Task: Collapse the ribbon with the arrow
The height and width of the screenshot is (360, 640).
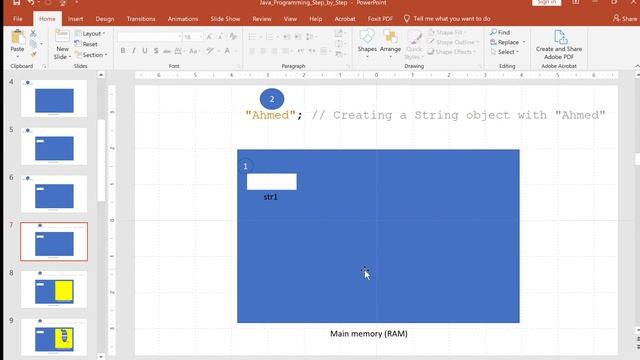Action: (x=637, y=66)
